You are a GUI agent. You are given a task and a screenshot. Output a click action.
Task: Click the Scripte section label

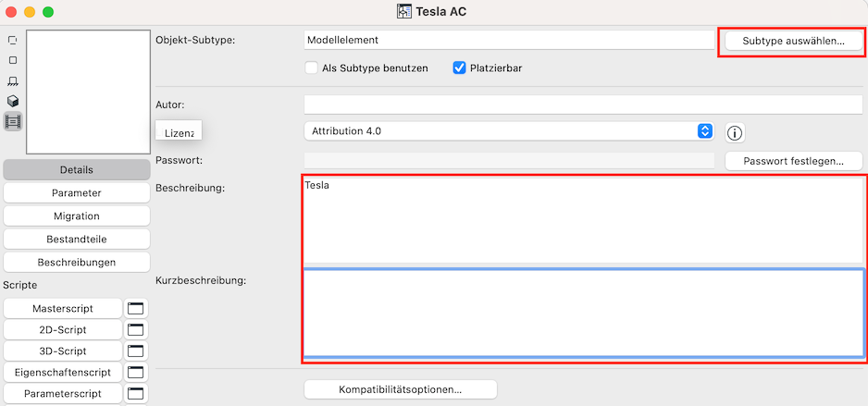click(20, 286)
